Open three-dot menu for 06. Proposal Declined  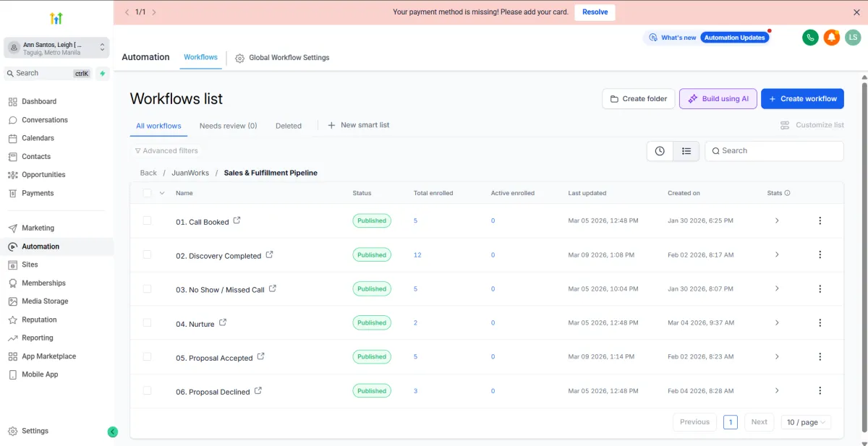(820, 390)
